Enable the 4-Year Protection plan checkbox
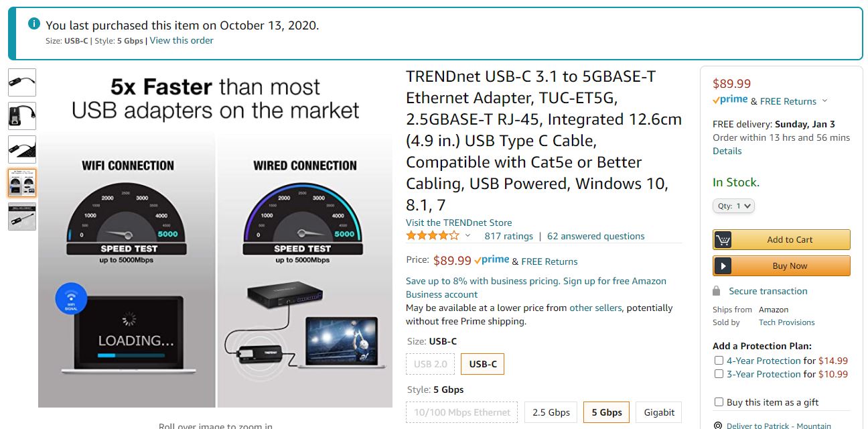The image size is (868, 429). point(719,361)
